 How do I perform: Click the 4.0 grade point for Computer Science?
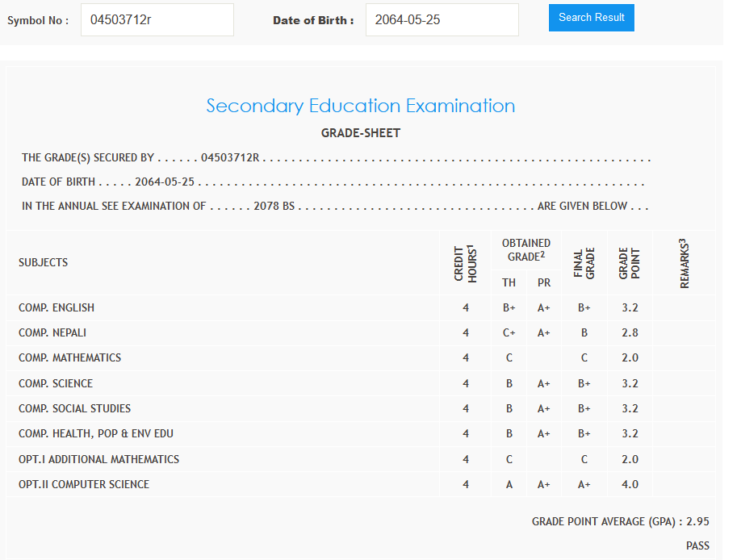pos(630,484)
